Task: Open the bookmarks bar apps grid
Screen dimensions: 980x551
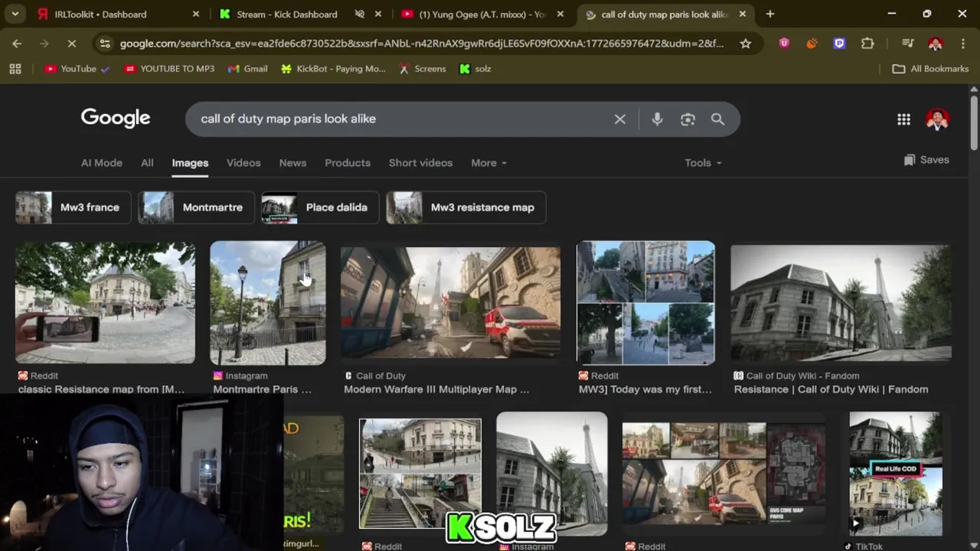Action: tap(15, 69)
